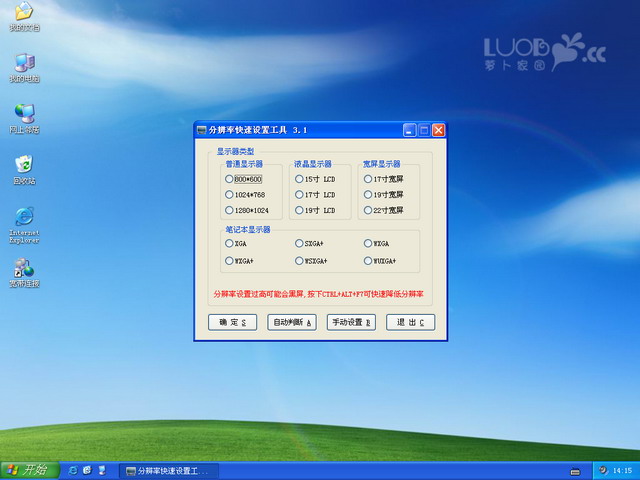The height and width of the screenshot is (480, 640).
Task: Select the 1024*768 resolution option
Action: click(245, 195)
